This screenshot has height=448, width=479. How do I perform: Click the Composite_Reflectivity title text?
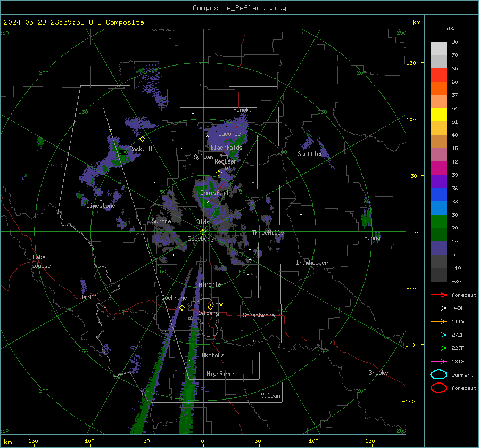240,8
